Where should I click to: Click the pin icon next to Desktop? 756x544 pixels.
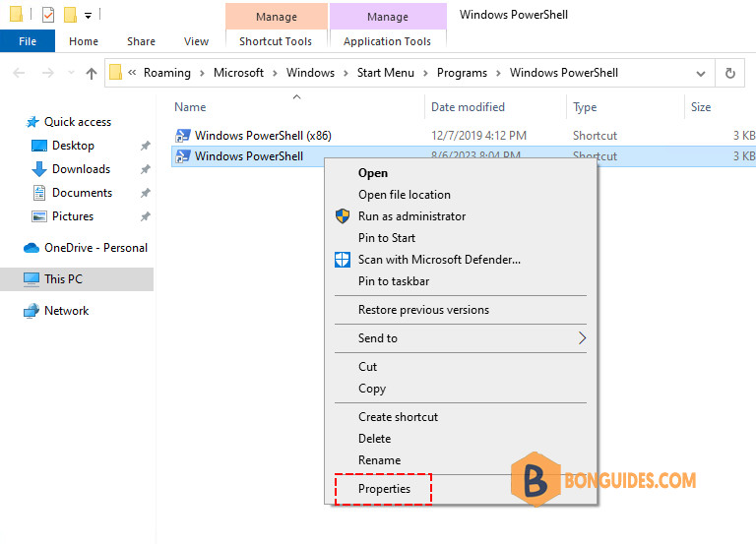pyautogui.click(x=145, y=146)
